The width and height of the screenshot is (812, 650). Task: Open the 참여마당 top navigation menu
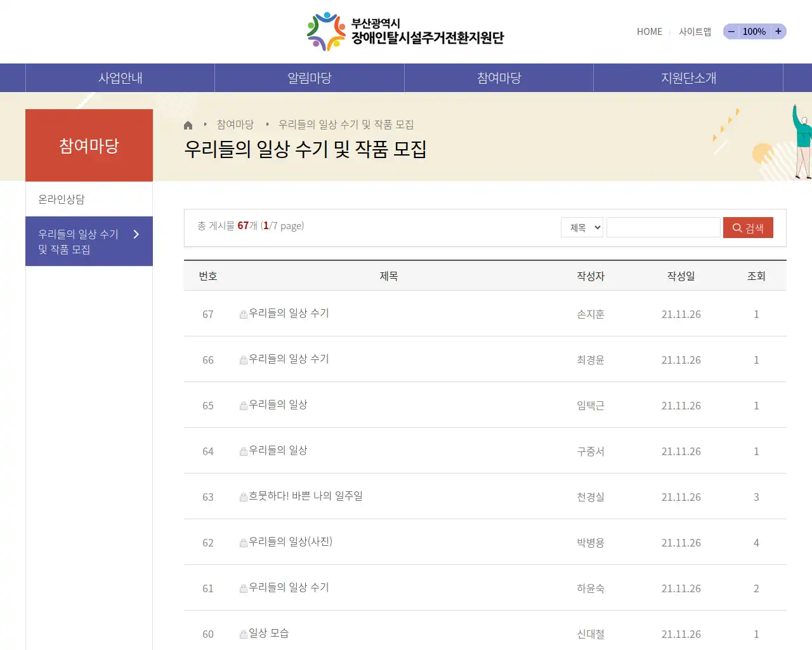click(499, 78)
